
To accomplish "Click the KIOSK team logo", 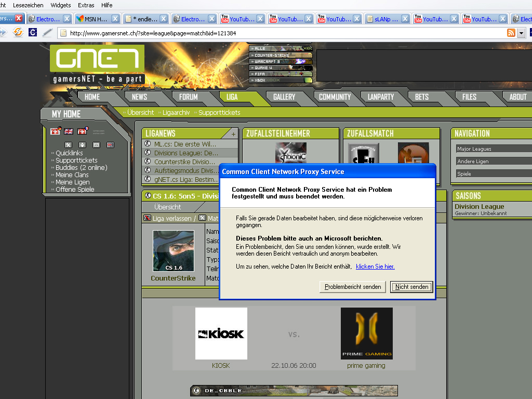I will click(221, 334).
